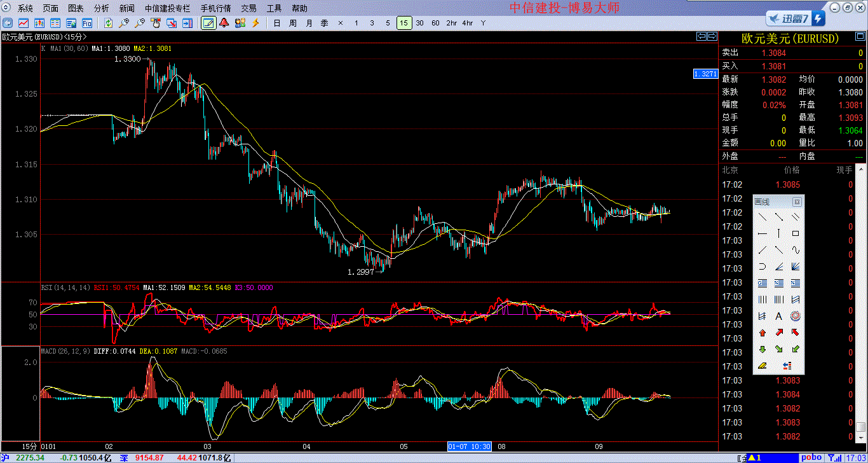Open the 交易 menu
The width and height of the screenshot is (868, 463).
249,8
